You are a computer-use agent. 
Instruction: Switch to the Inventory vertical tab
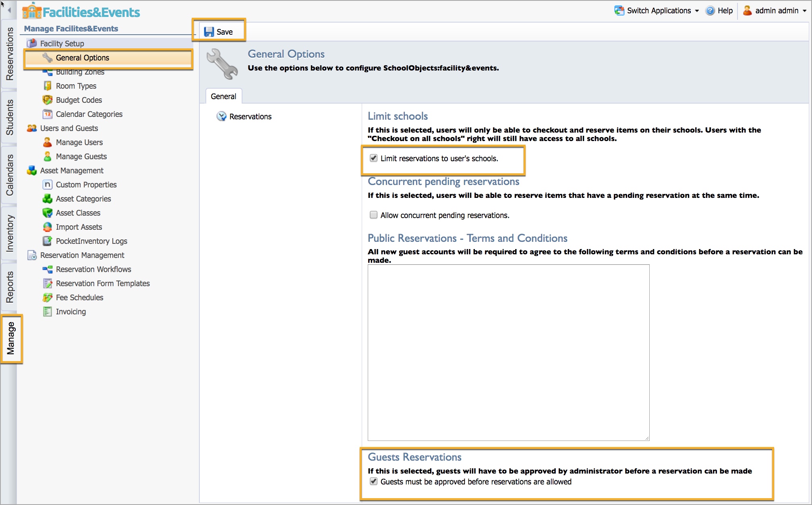pos(9,233)
